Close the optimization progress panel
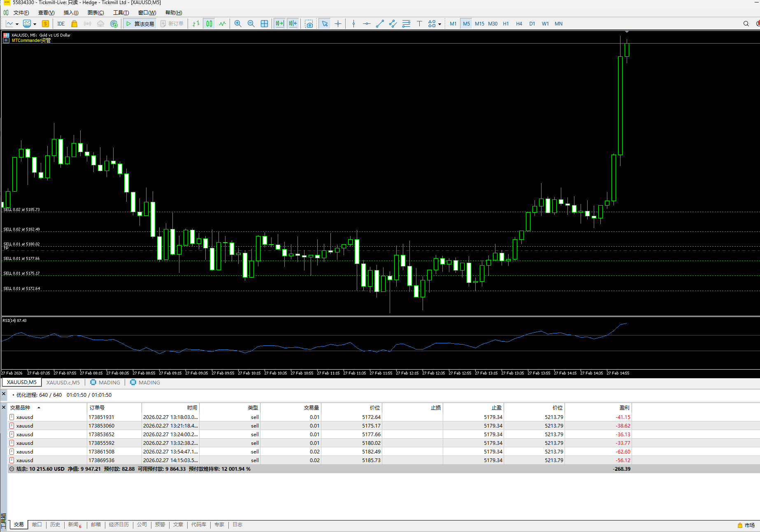The image size is (760, 532). tap(4, 394)
